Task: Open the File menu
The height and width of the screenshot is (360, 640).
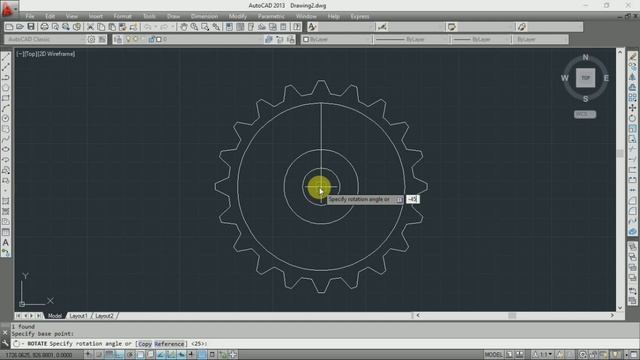Action: coord(30,16)
